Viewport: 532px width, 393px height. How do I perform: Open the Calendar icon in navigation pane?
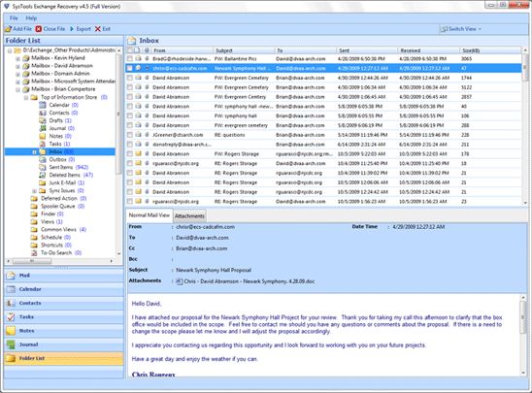point(12,289)
